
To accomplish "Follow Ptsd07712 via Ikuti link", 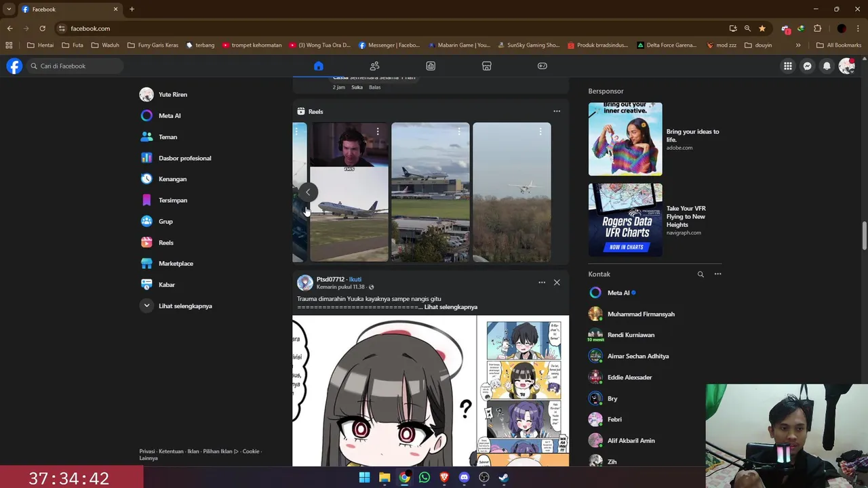I will pos(355,279).
